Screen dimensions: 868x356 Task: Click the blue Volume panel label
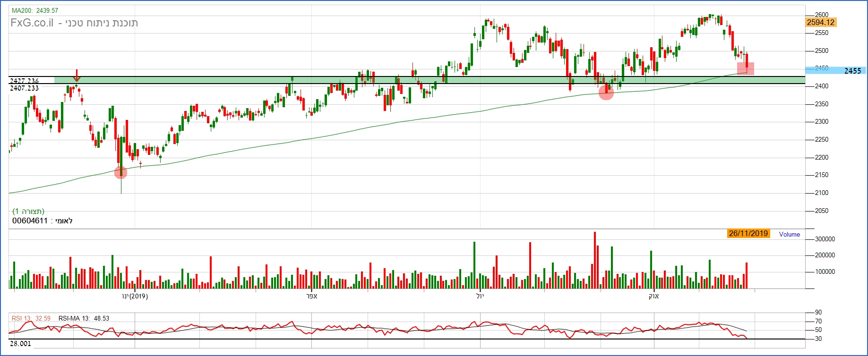(x=790, y=234)
